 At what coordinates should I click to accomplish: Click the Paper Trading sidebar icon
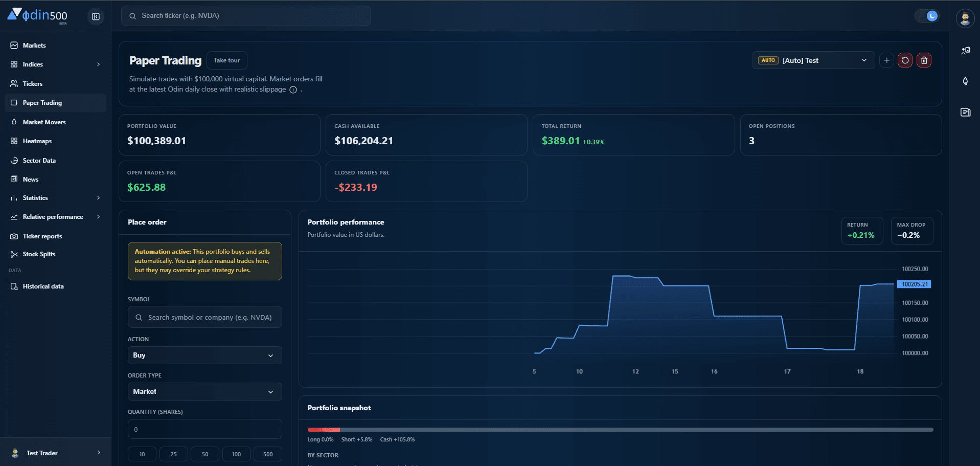(14, 103)
